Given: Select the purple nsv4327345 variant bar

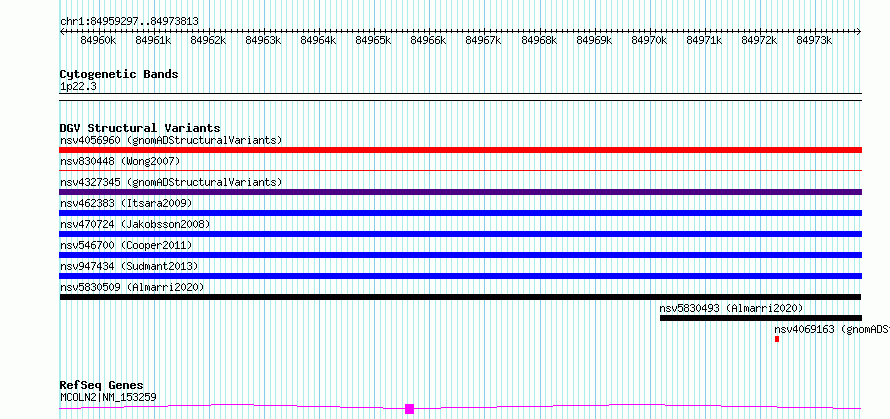Looking at the screenshot, I should click(x=460, y=192).
